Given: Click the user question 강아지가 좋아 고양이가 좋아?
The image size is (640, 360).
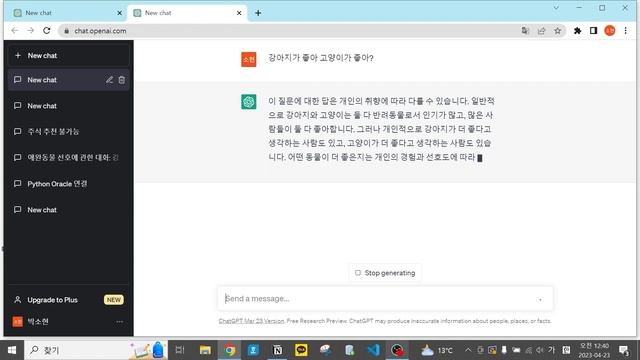Looking at the screenshot, I should [321, 58].
